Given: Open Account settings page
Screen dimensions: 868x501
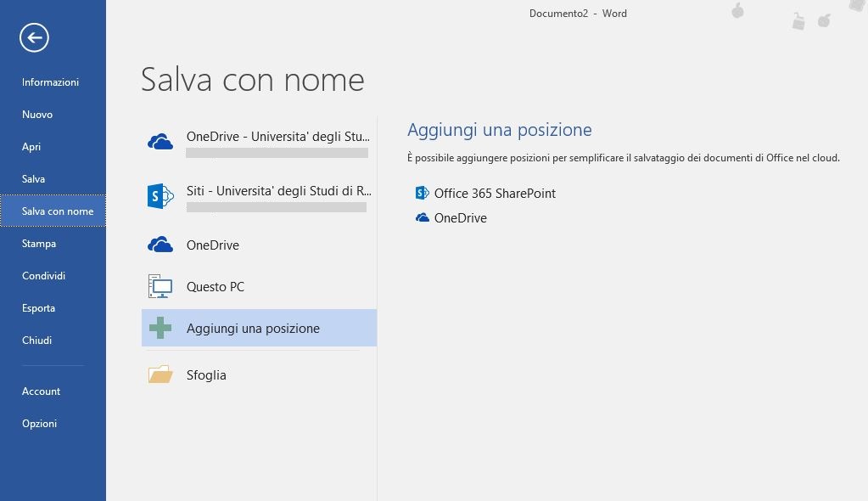Looking at the screenshot, I should (x=41, y=391).
